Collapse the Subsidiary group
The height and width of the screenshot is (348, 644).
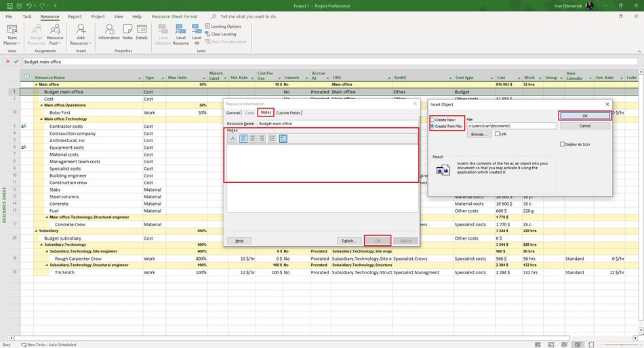[x=36, y=231]
